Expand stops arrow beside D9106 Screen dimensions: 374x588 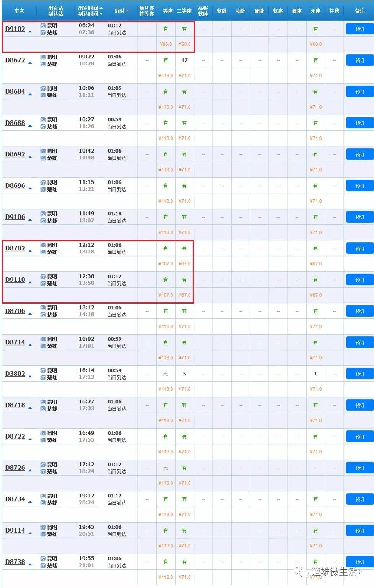point(30,220)
